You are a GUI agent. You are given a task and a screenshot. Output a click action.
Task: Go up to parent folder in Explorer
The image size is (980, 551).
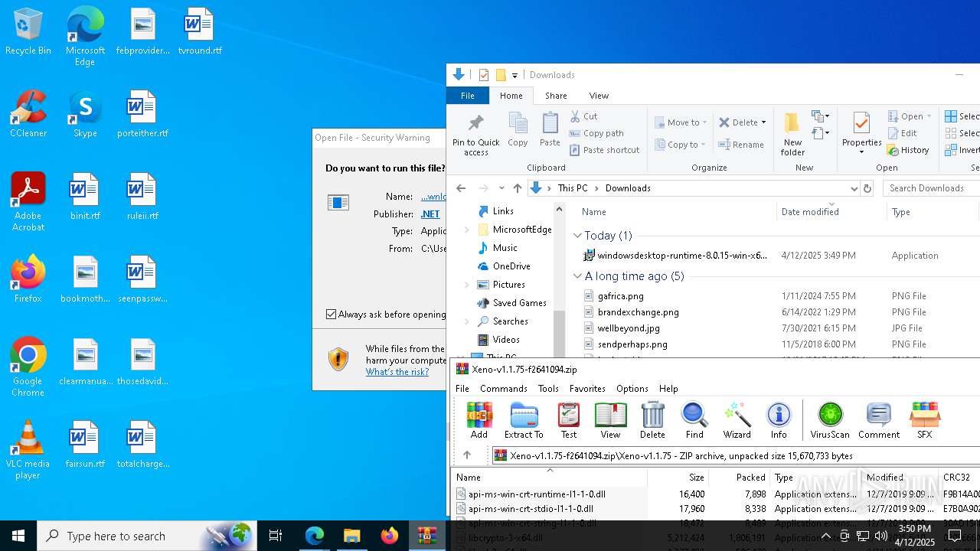click(x=518, y=188)
